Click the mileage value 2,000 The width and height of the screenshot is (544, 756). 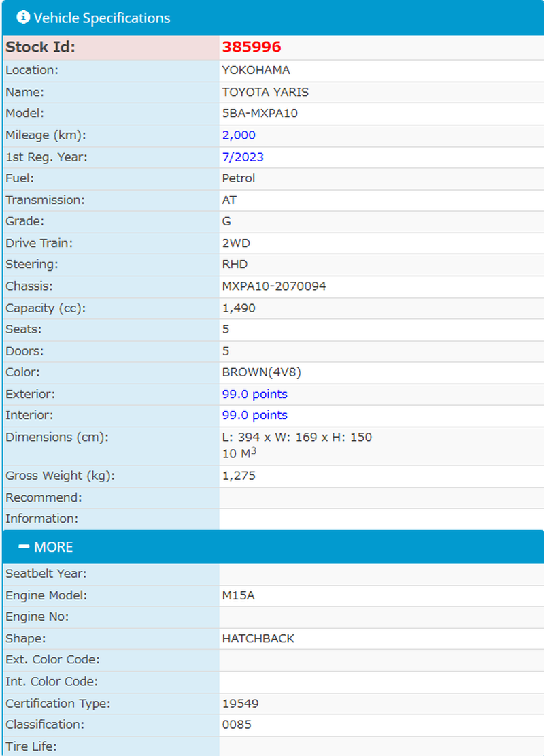coord(239,135)
